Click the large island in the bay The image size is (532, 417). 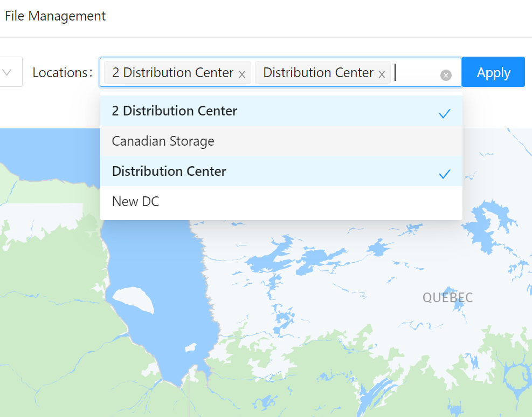pos(134,298)
